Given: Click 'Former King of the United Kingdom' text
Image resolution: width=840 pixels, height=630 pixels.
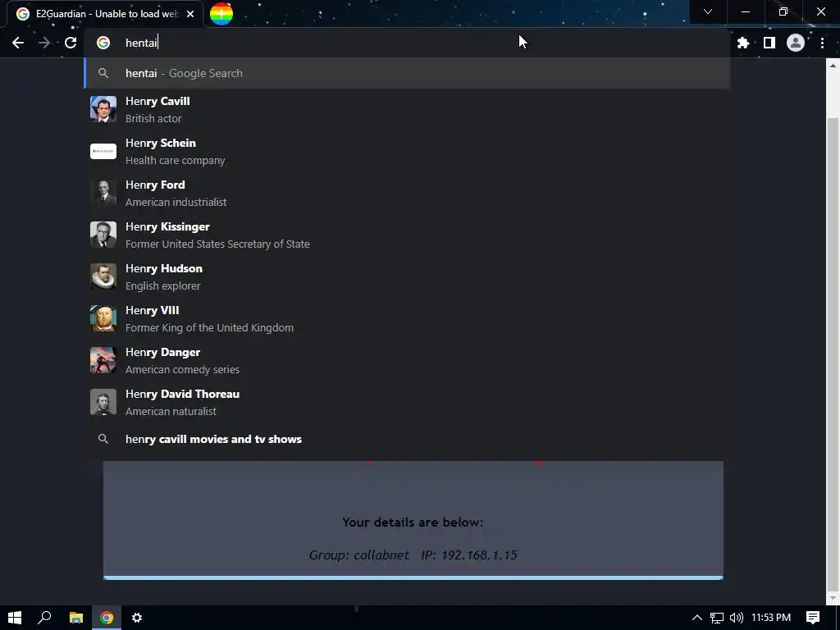Looking at the screenshot, I should coord(209,327).
